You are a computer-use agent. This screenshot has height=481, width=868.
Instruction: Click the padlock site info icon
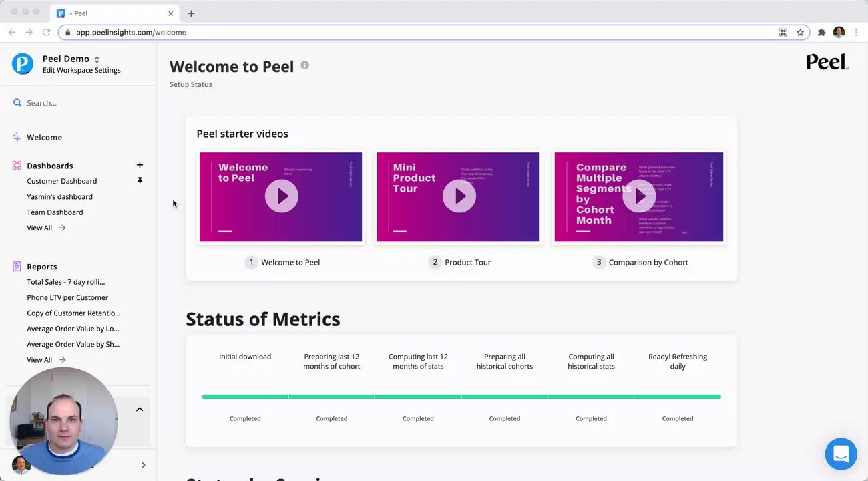[67, 32]
